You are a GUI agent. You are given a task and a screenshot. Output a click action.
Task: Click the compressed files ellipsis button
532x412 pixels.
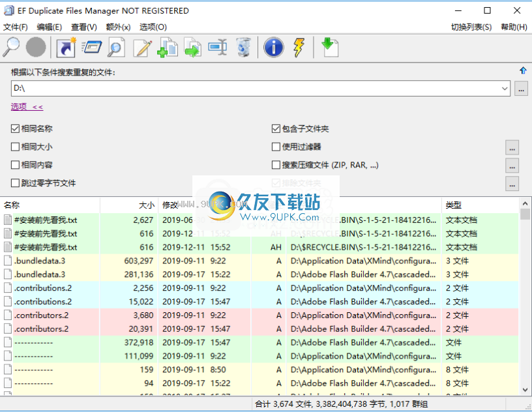pos(512,166)
